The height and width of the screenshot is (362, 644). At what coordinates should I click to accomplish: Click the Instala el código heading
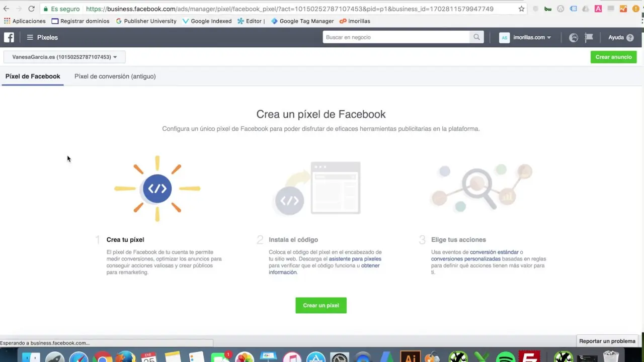point(293,240)
